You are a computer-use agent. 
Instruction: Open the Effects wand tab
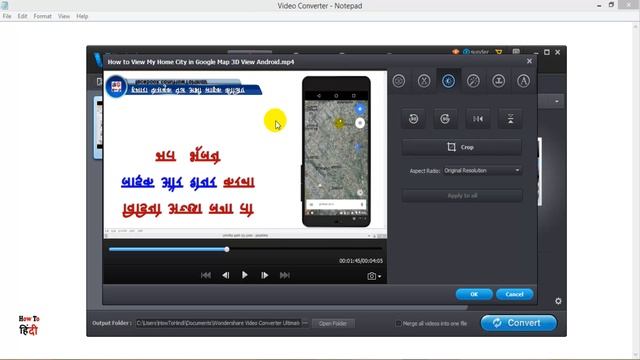(x=473, y=81)
